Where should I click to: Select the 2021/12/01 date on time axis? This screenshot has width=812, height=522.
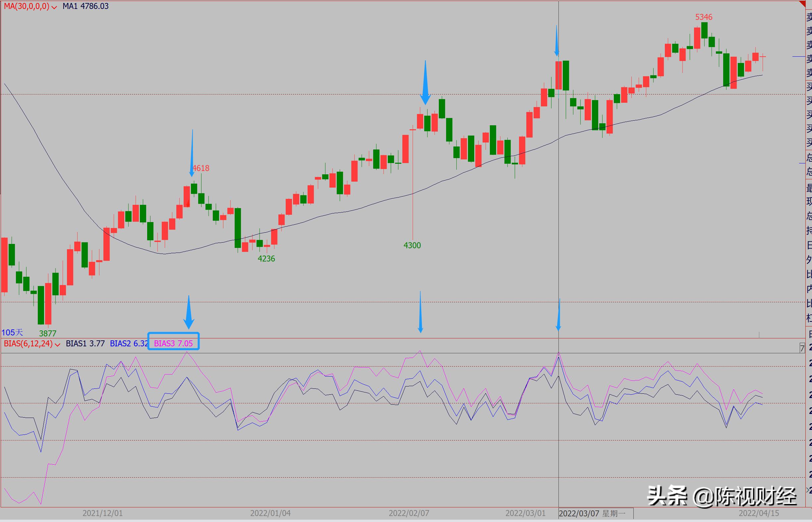102,513
